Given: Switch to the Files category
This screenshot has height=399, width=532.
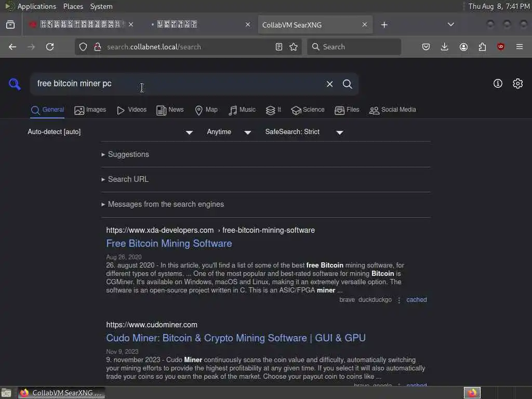Looking at the screenshot, I should (347, 110).
